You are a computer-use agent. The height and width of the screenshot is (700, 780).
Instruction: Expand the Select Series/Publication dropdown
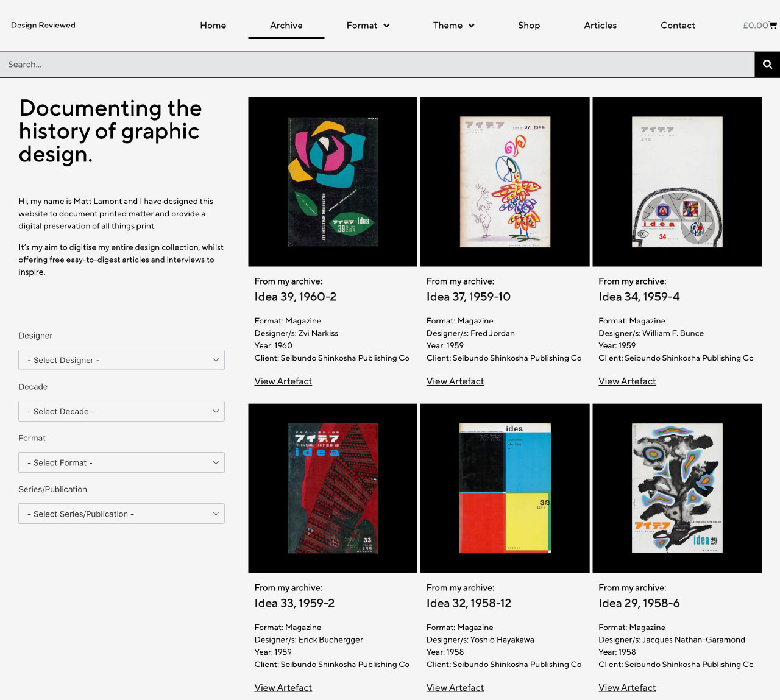(x=121, y=514)
